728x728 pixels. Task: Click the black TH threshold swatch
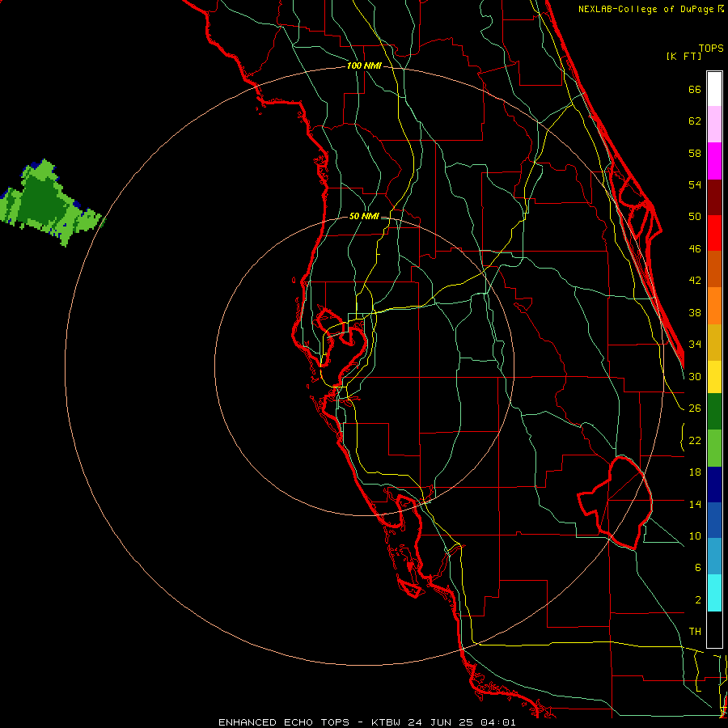tap(714, 629)
